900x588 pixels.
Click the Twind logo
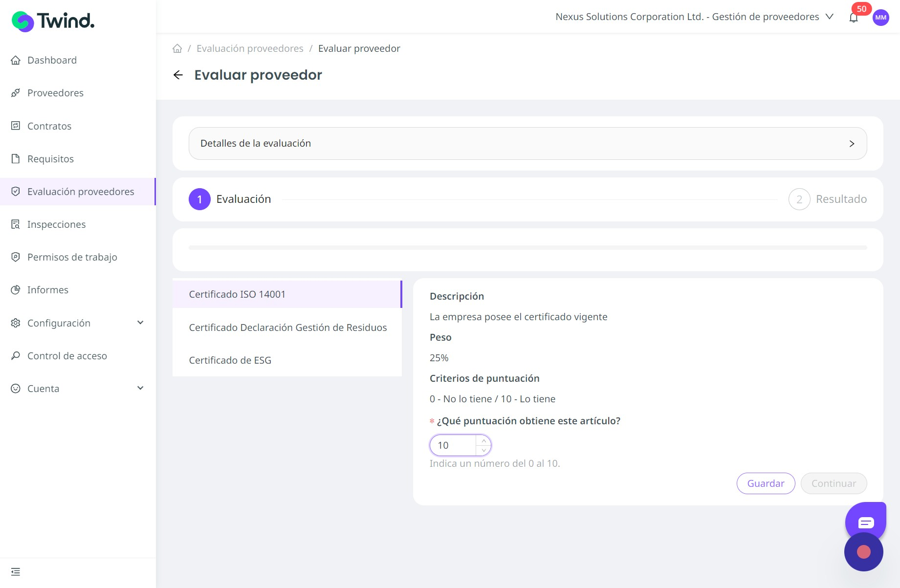pos(53,21)
